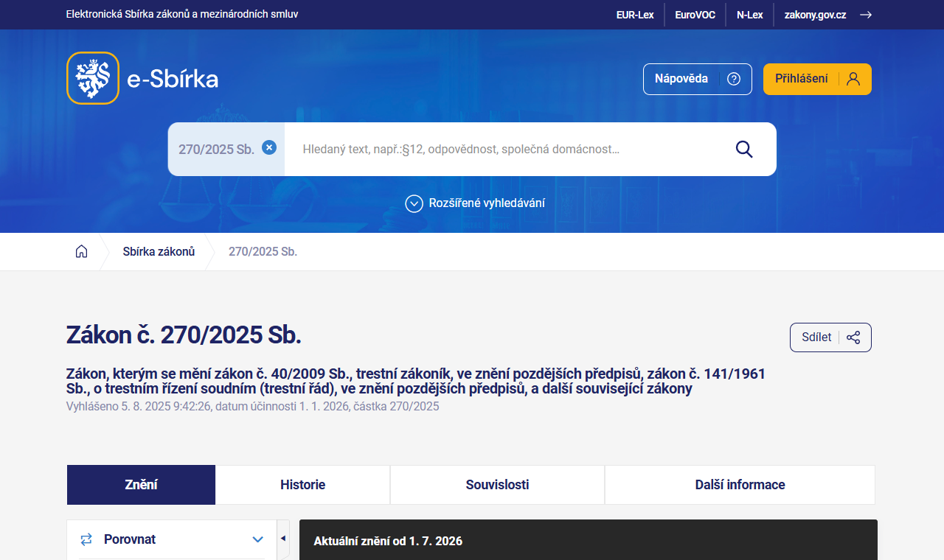Image resolution: width=944 pixels, height=560 pixels.
Task: Click the Přihlášení login button
Action: (x=817, y=79)
